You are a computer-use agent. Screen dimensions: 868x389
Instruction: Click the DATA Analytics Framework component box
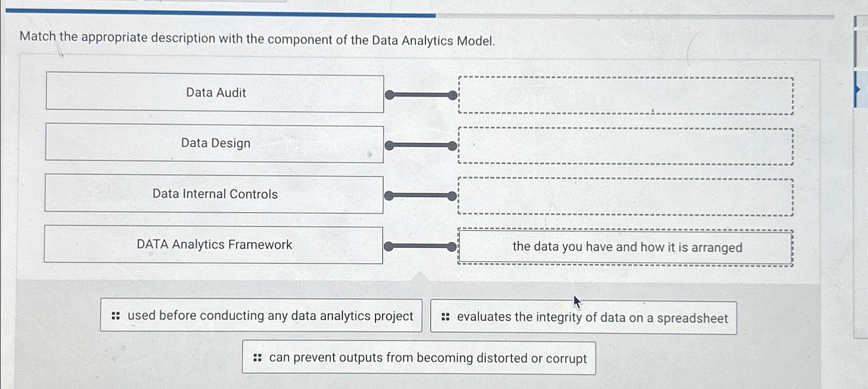[214, 245]
